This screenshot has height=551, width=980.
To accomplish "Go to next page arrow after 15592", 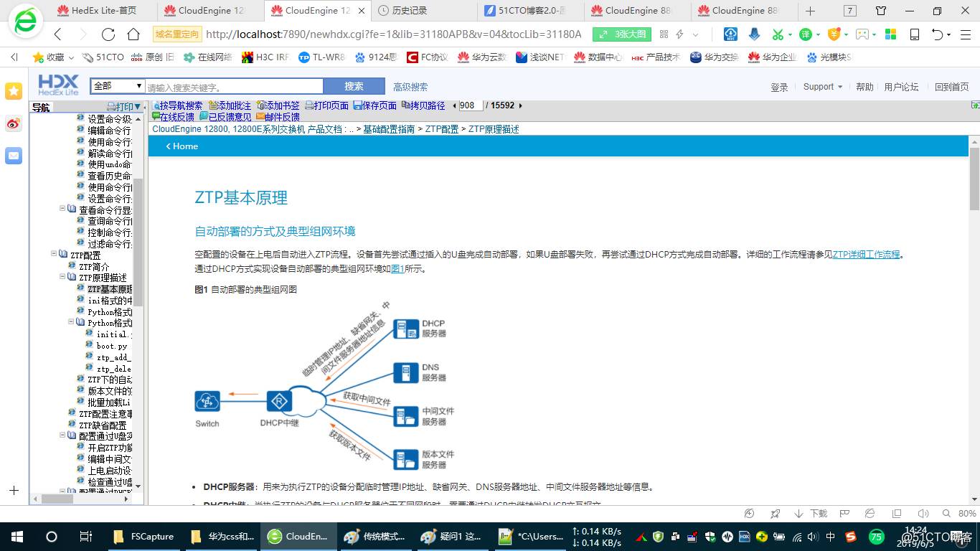I will 520,105.
